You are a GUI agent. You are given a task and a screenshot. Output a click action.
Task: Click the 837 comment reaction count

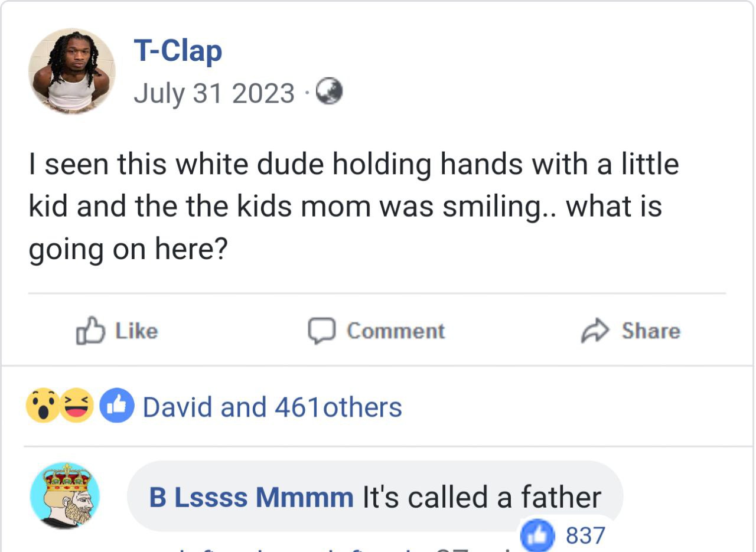click(585, 536)
